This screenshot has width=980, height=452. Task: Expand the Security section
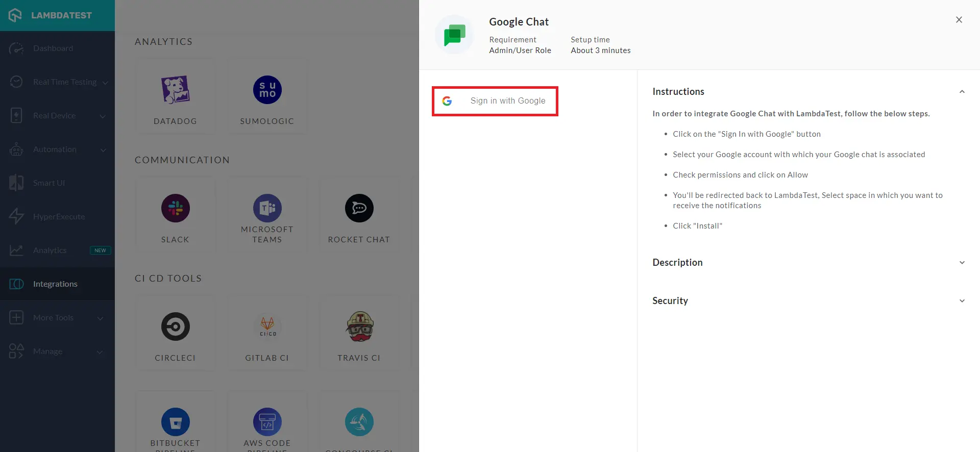962,301
